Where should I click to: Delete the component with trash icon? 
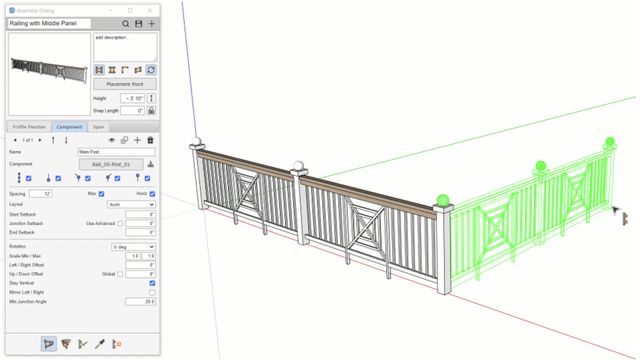point(150,140)
